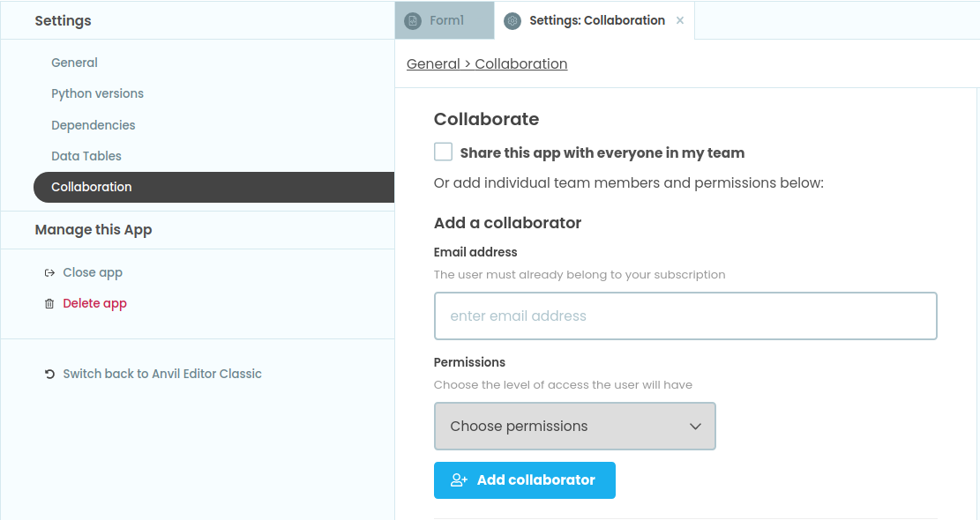Click the gear icon on the Settings tab
Screen dimensions: 980x520
[x=512, y=20]
